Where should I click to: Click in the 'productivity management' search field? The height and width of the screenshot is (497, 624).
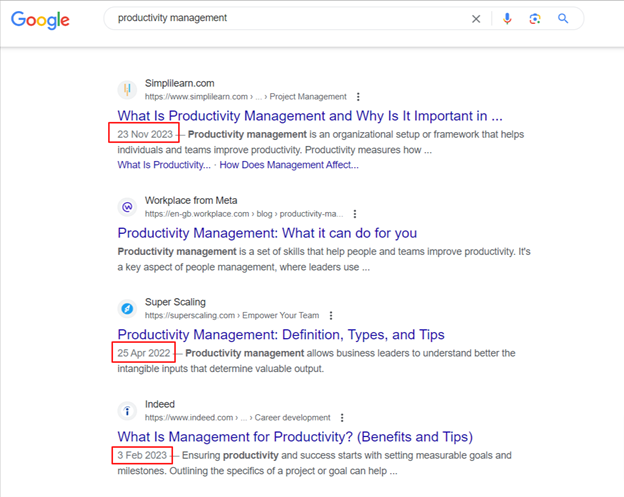(291, 18)
